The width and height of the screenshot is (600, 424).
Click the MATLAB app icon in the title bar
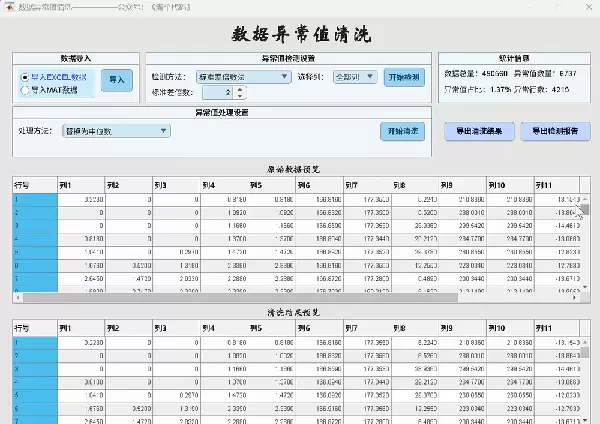pyautogui.click(x=9, y=7)
